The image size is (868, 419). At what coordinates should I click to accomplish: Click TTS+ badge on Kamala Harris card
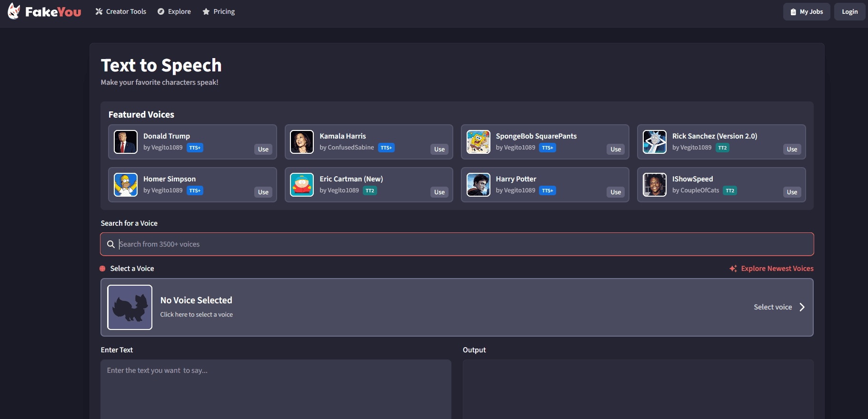point(386,148)
